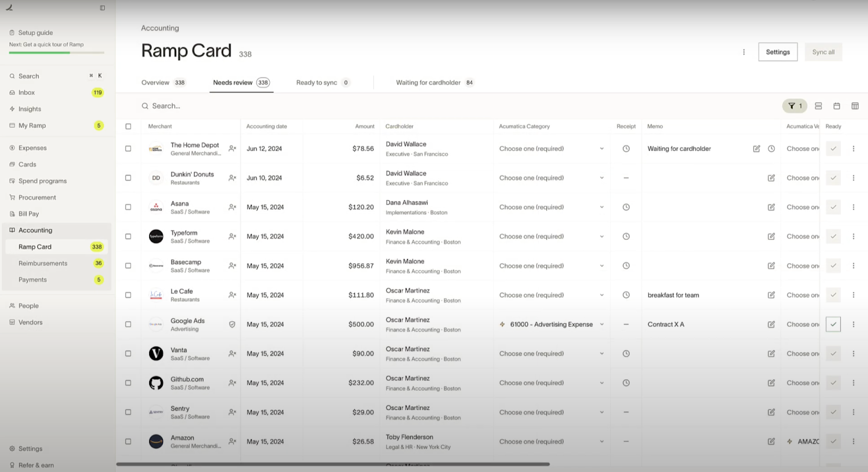Switch row density view icon

(818, 106)
